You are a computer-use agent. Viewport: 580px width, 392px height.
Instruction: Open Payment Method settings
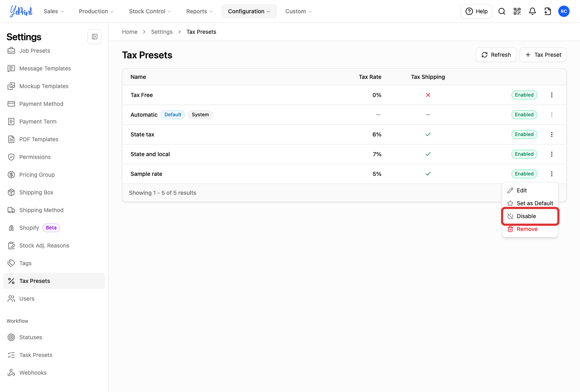(x=54, y=104)
